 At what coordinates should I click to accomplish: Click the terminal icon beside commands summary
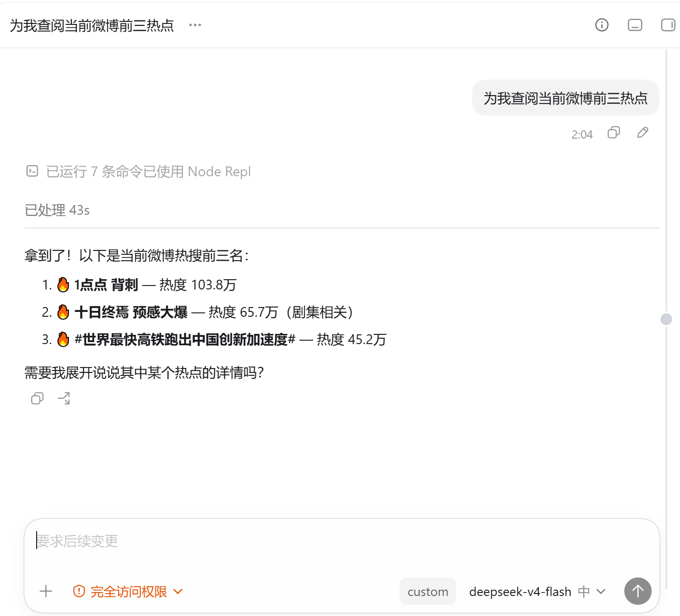pos(32,171)
